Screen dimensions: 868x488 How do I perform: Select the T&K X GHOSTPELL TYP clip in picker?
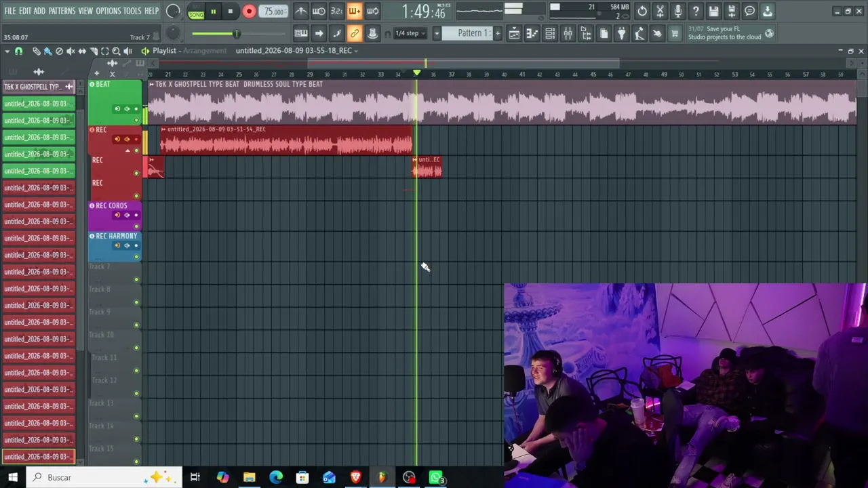(x=38, y=87)
